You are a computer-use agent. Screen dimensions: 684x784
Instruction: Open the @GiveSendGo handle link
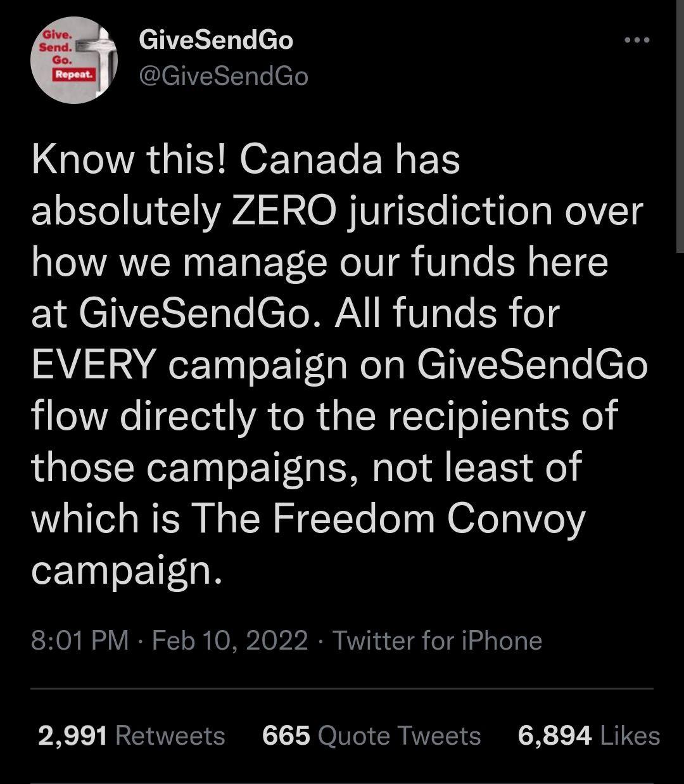(x=223, y=76)
